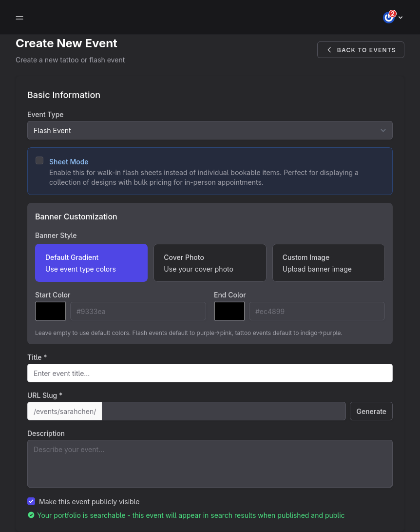Viewport: 420px width, 532px height.
Task: Open the Start Color swatch picker
Action: pyautogui.click(x=51, y=311)
